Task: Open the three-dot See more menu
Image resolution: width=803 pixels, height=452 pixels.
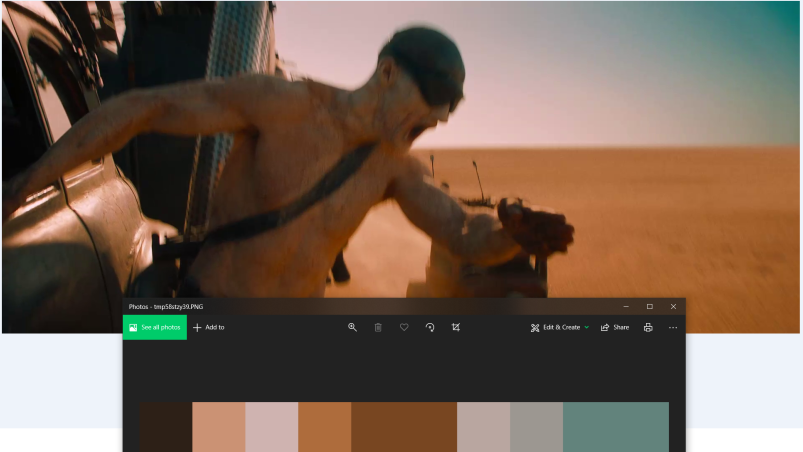Action: (x=673, y=327)
